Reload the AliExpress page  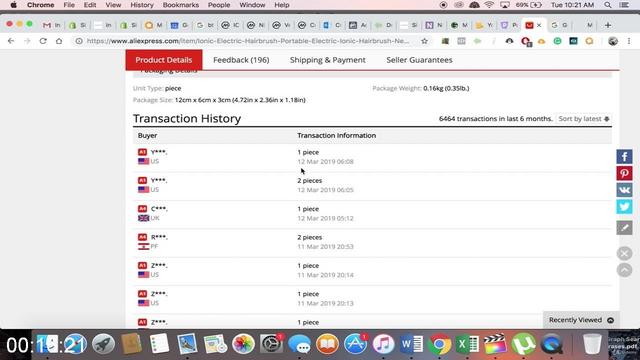point(43,41)
